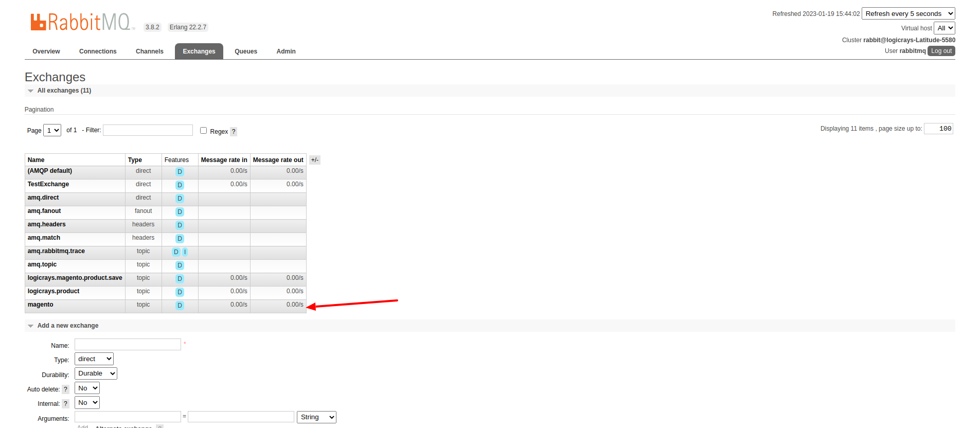
Task: Click the D feature badge for amq.direct
Action: click(180, 199)
